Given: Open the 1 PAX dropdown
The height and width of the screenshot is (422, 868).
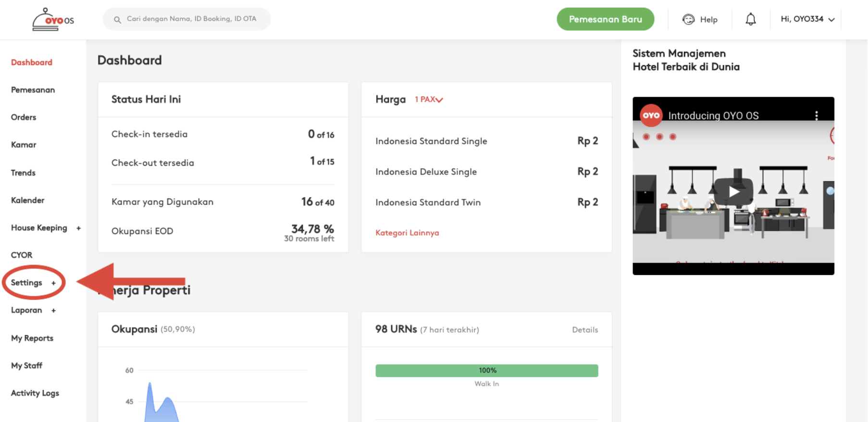Looking at the screenshot, I should coord(429,99).
